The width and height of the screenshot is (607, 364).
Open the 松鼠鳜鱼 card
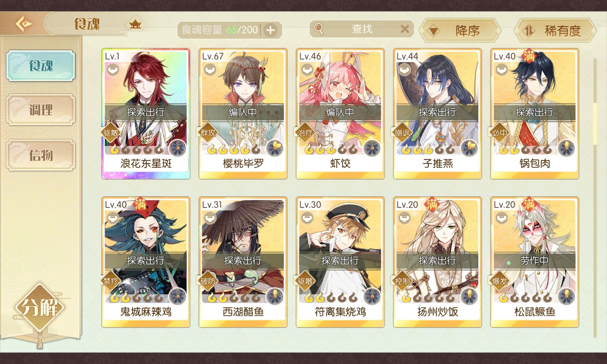534,262
